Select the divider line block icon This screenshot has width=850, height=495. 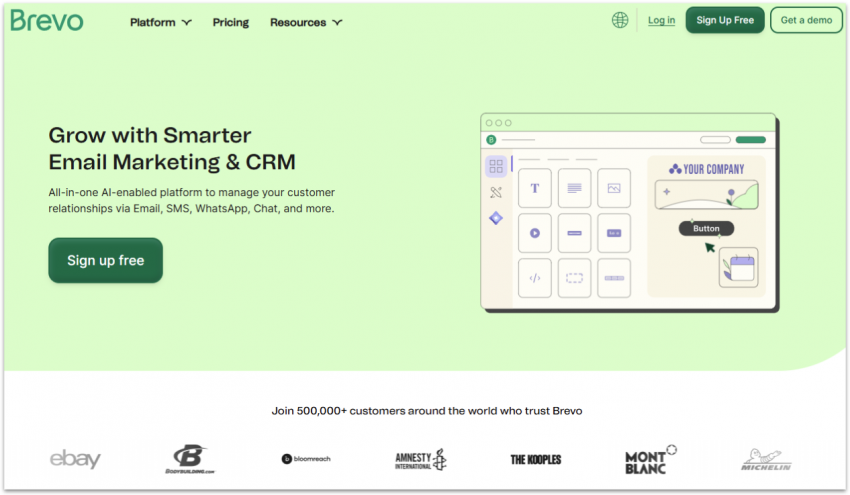(574, 233)
